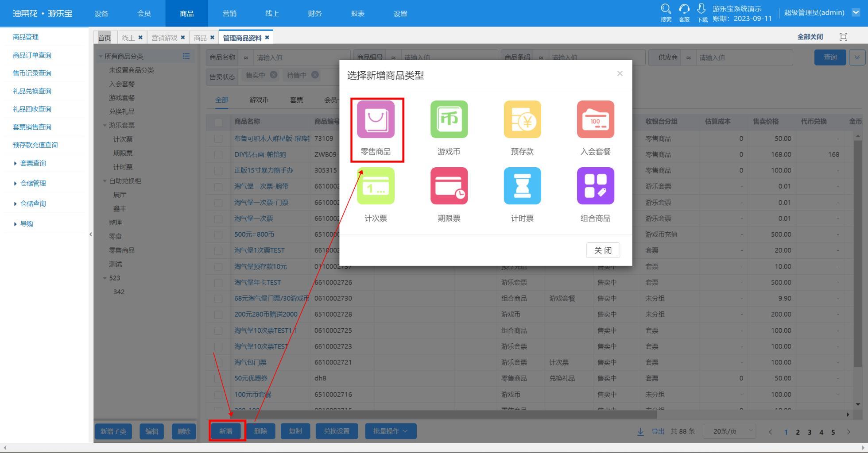
Task: Close the 商品 tab with its X
Action: tap(212, 38)
